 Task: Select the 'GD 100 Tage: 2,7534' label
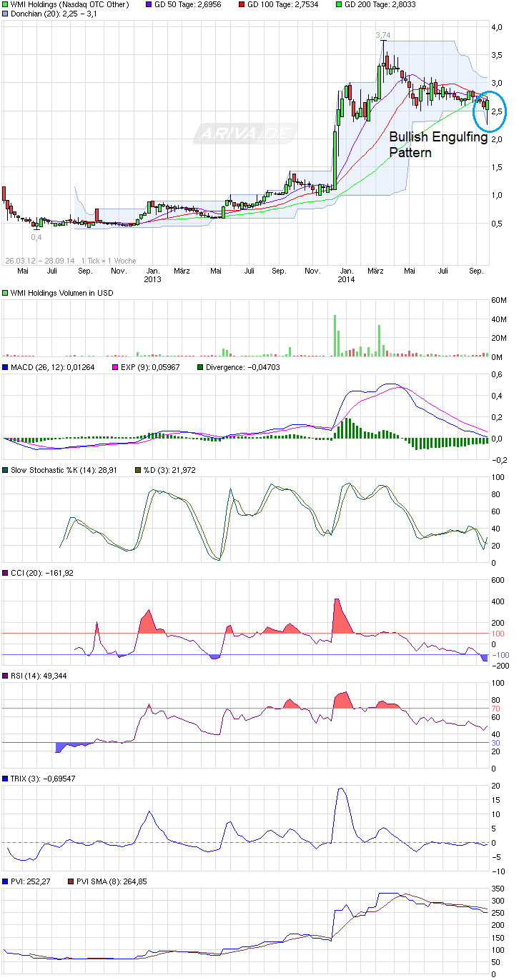[284, 4]
